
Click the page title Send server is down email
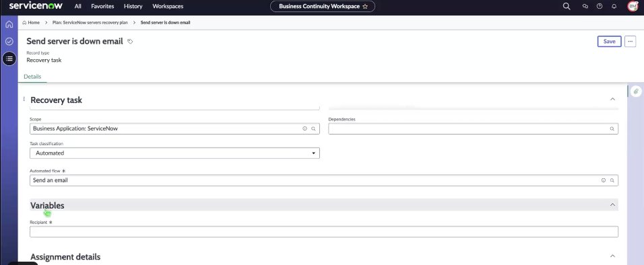[x=75, y=41]
